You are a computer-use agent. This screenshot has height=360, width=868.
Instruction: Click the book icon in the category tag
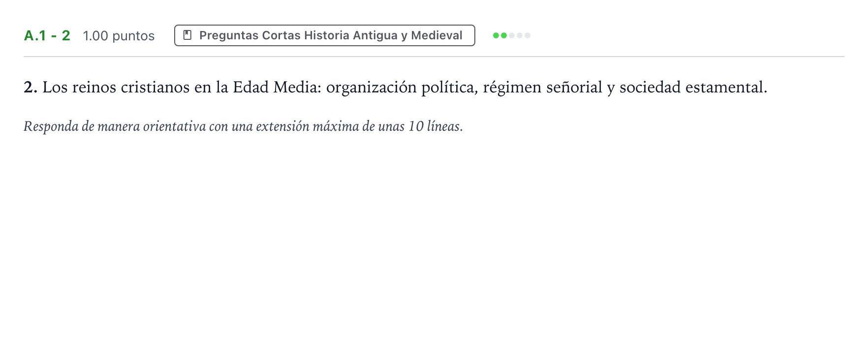[187, 35]
